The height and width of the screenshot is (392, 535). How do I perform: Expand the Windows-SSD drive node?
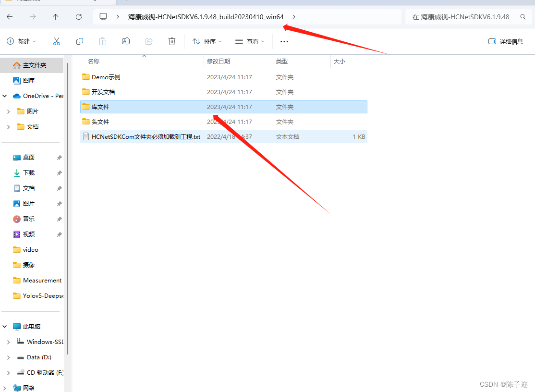9,342
